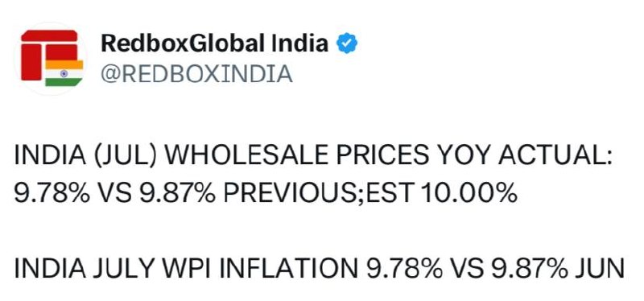Open the RedboxGlobal India profile avatar
The image size is (644, 301).
coord(52,58)
